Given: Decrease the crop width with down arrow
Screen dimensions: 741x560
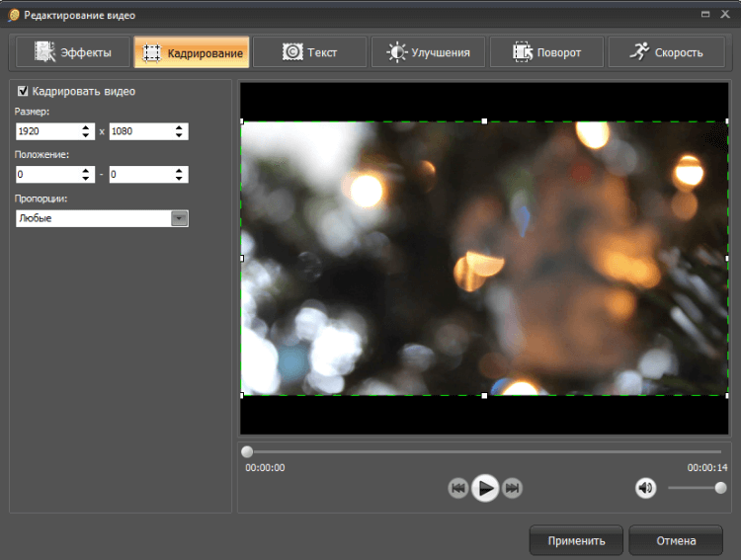Looking at the screenshot, I should click(86, 135).
